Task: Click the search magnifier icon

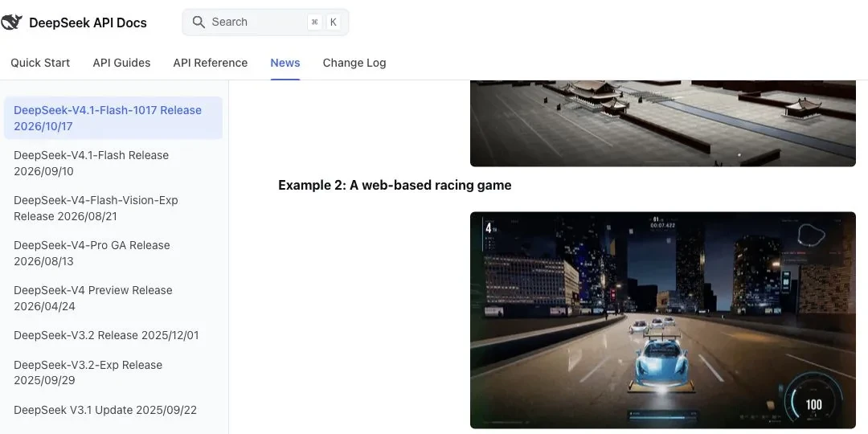Action: click(199, 23)
